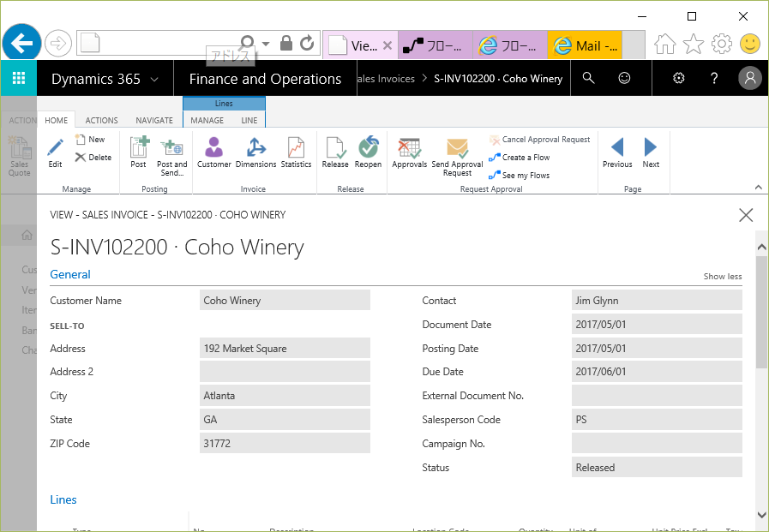The height and width of the screenshot is (532, 769).
Task: Click the vertical scrollbar down arrow
Action: [761, 515]
